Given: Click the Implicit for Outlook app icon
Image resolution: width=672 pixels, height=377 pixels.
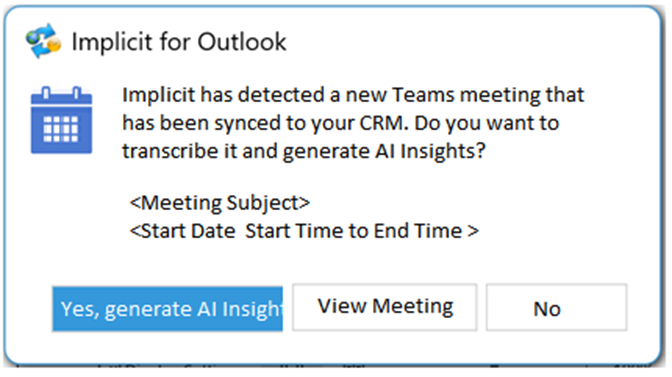Looking at the screenshot, I should [x=43, y=41].
